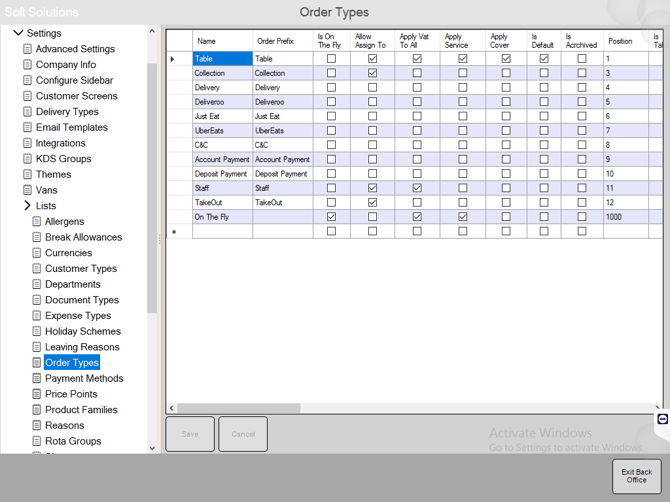The height and width of the screenshot is (502, 670).
Task: Click the icon beside Payment Methods
Action: pos(36,378)
